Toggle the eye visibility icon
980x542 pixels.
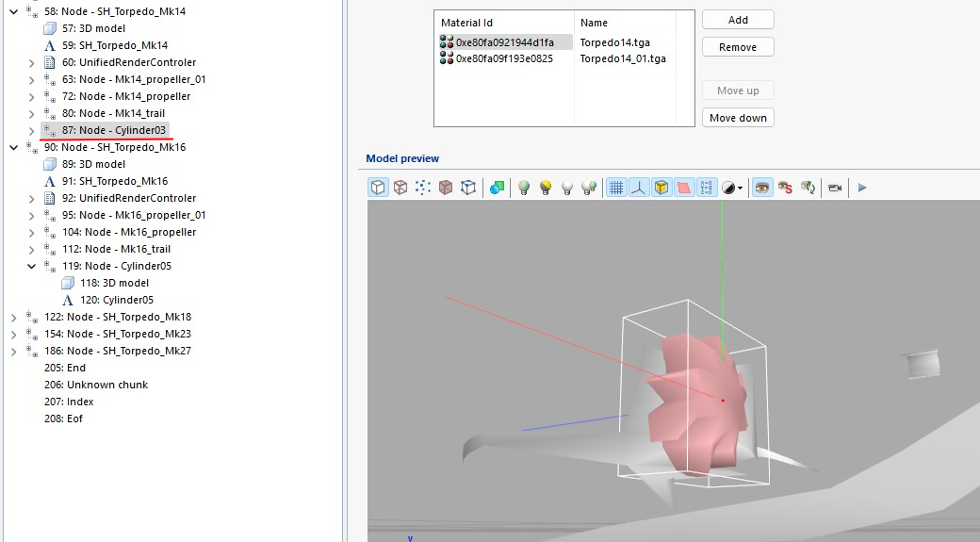762,188
